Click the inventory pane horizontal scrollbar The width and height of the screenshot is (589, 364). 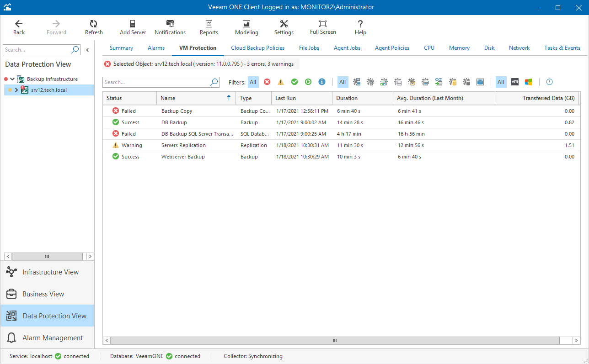tap(47, 257)
